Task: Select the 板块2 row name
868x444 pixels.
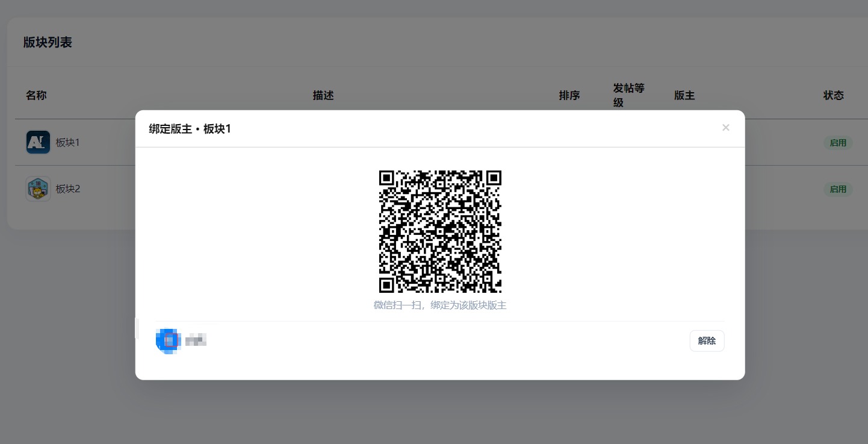Action: (x=68, y=189)
